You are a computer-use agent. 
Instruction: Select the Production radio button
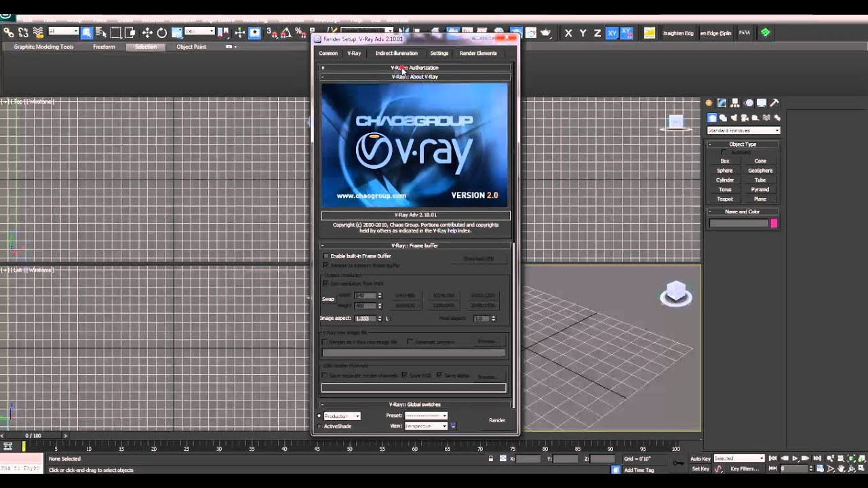319,416
